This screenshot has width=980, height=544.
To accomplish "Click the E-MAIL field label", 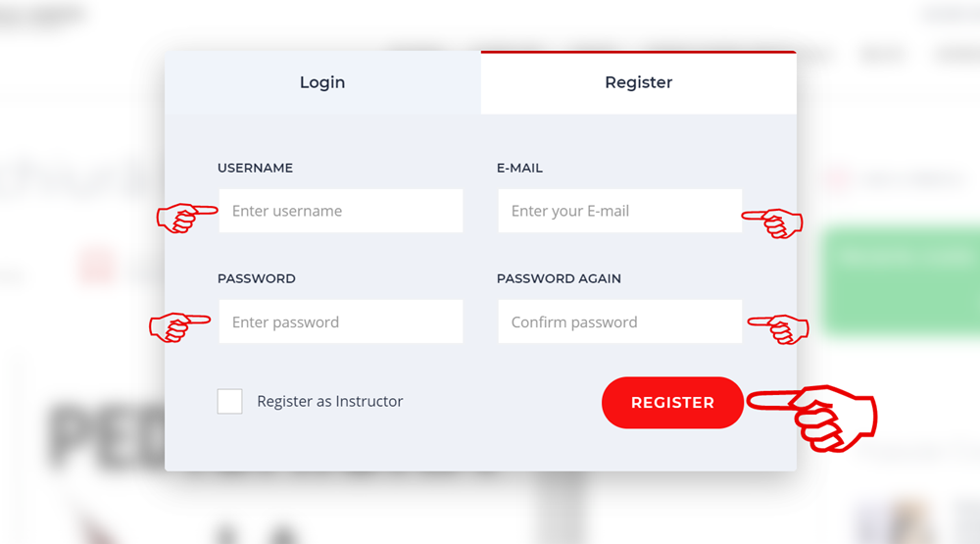I will [519, 169].
